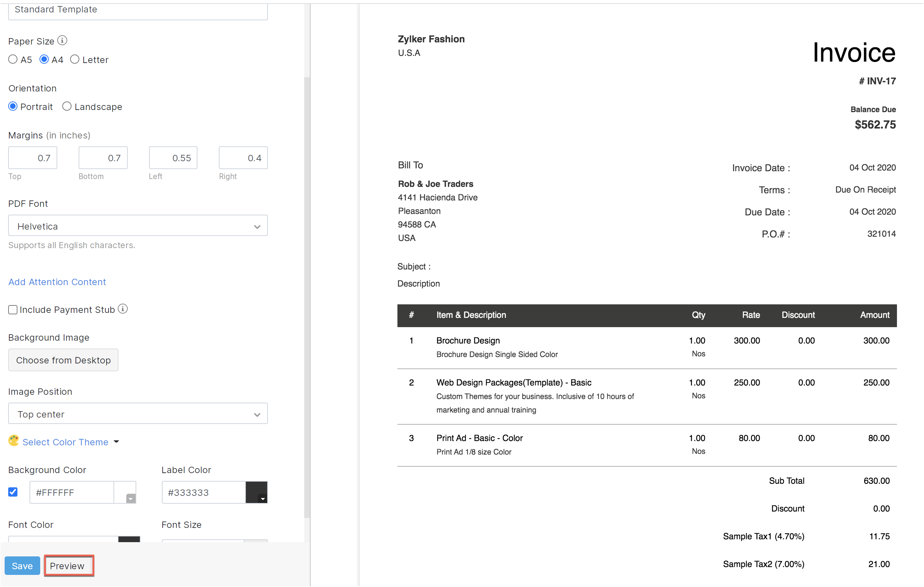Click Add Attention Content link
Screen dimensions: 924x587
[57, 282]
